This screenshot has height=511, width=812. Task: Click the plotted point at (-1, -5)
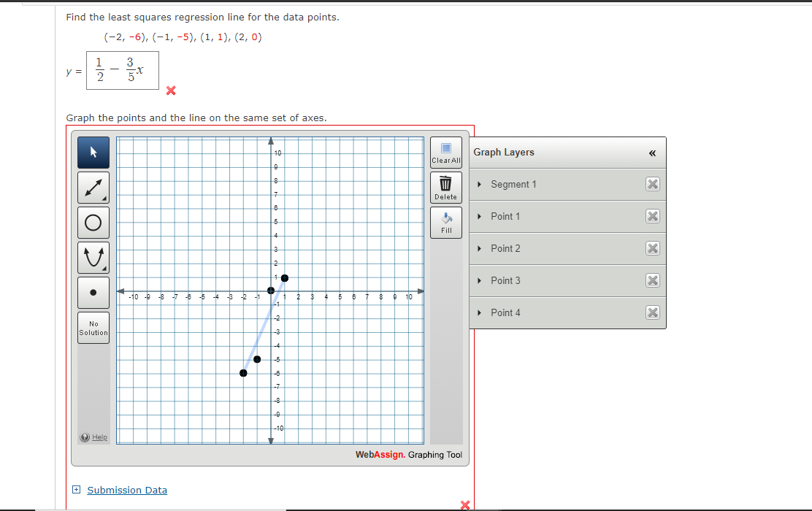257,359
